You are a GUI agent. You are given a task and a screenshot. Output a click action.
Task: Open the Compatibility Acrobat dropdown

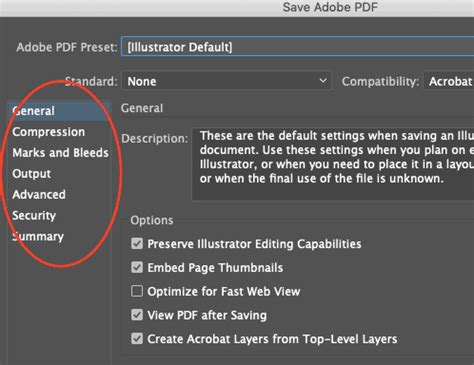click(x=449, y=81)
